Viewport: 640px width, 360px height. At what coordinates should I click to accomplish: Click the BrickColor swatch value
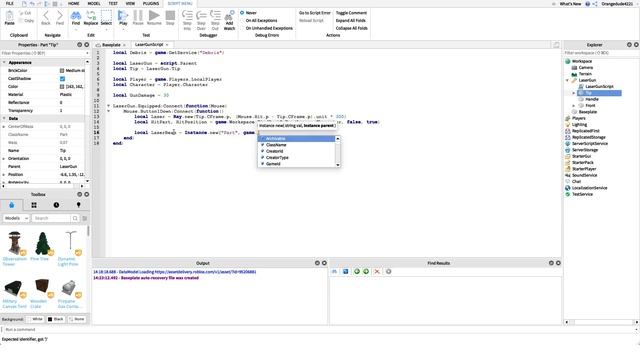coord(62,71)
